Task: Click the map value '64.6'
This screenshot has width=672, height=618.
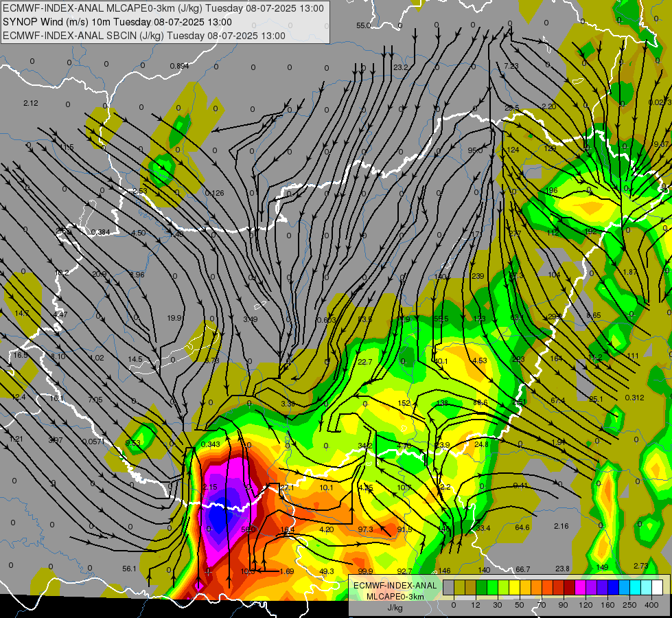Action: (522, 527)
